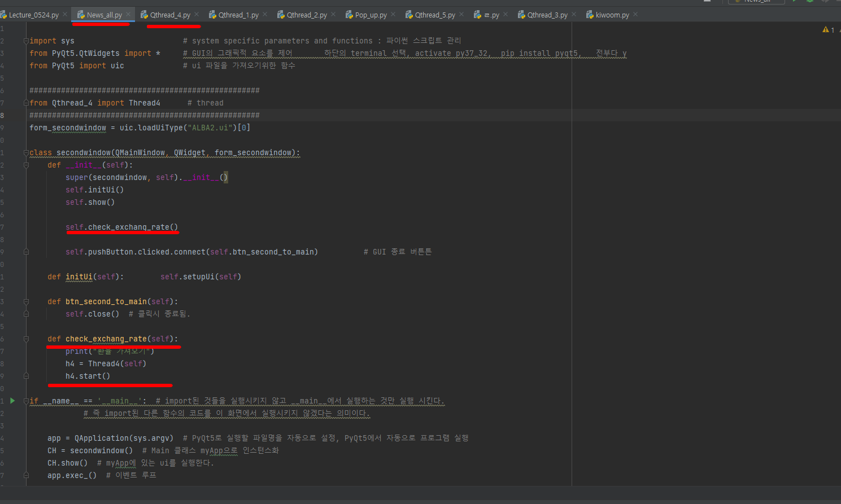Click the 'self.initUi()' call
This screenshot has height=504, width=841.
[94, 190]
